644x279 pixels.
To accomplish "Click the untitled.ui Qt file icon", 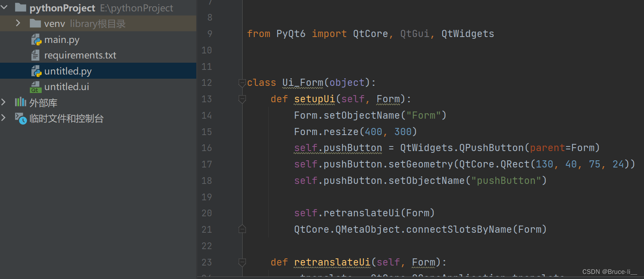I will click(36, 87).
